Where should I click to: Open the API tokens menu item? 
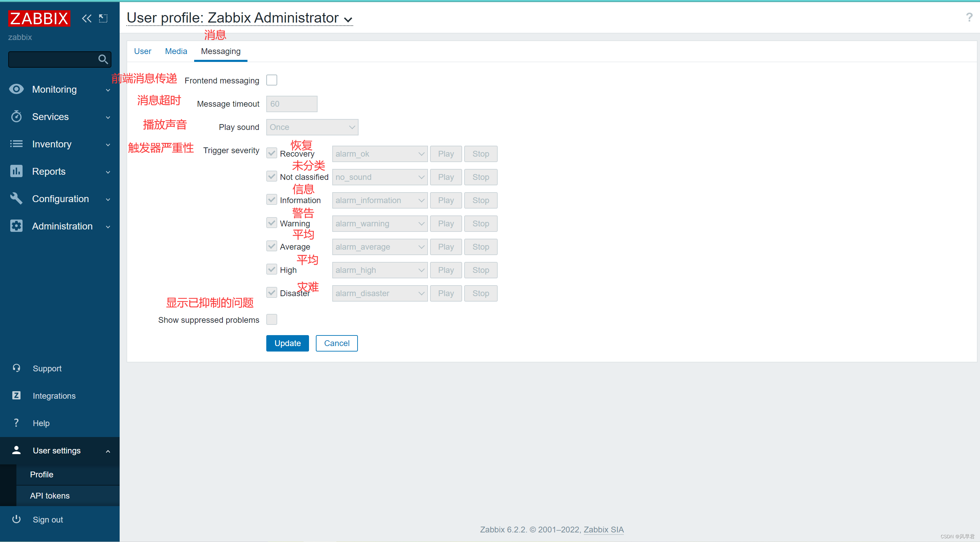pos(50,495)
